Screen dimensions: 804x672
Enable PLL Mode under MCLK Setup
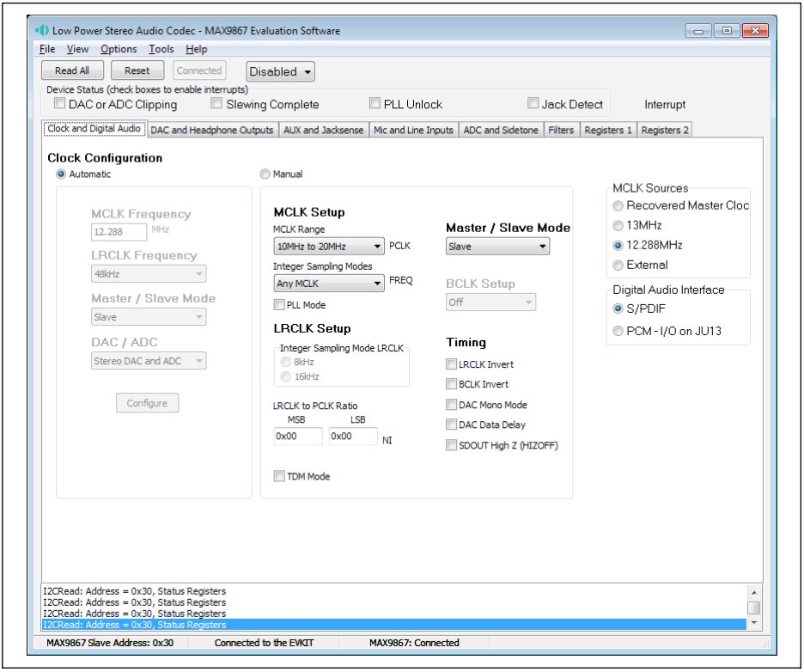(278, 303)
